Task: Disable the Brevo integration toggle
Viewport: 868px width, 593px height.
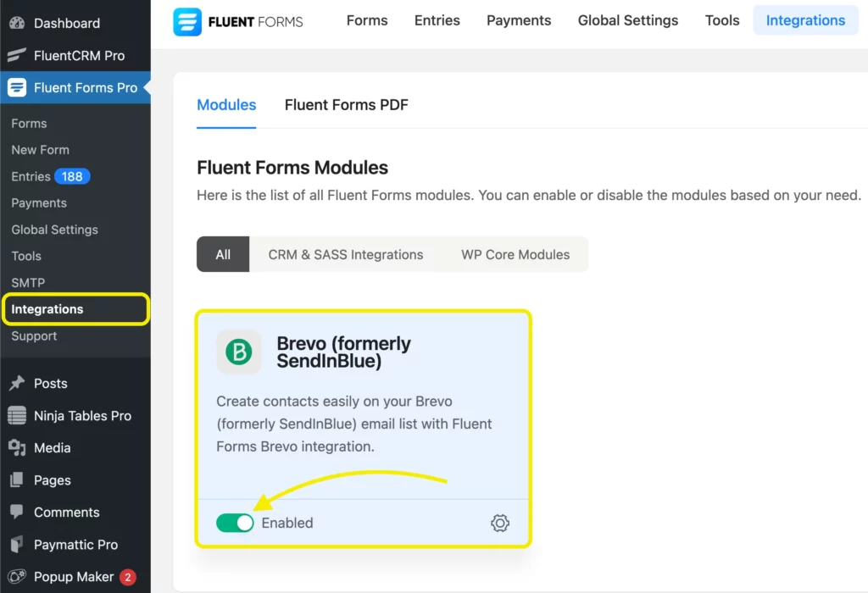Action: click(235, 523)
